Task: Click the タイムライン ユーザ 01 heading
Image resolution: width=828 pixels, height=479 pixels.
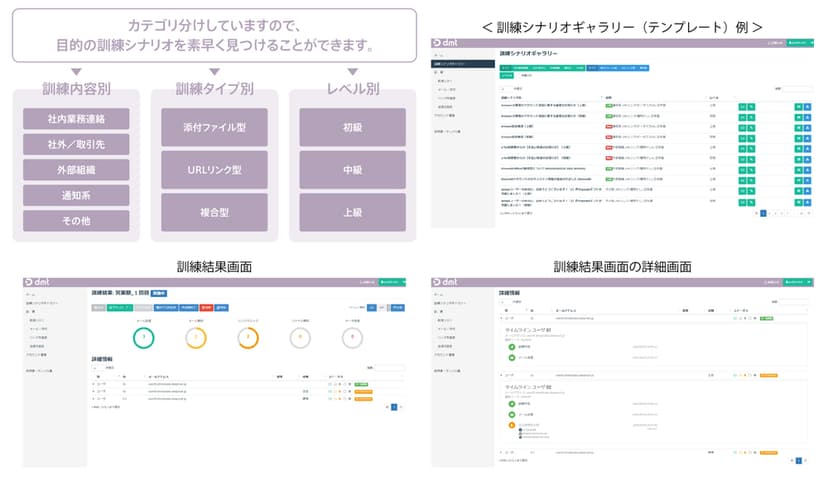Action: click(528, 330)
